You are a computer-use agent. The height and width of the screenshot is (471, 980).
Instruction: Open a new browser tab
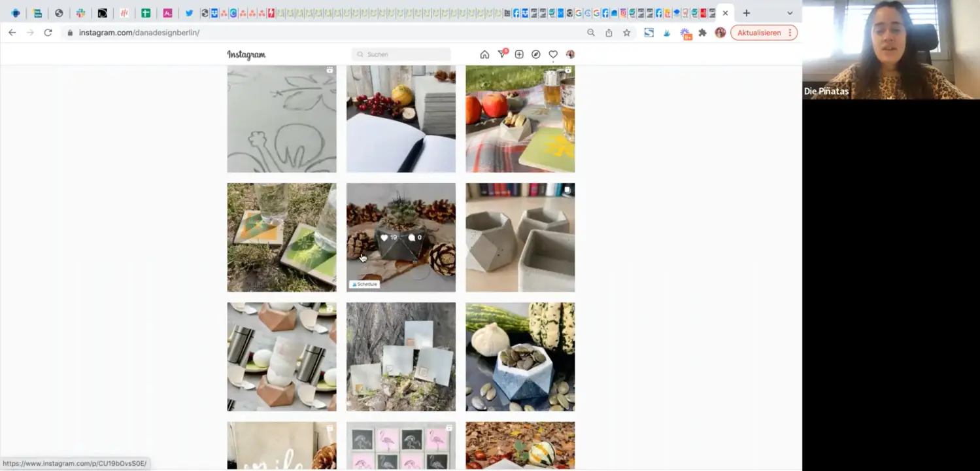tap(746, 13)
